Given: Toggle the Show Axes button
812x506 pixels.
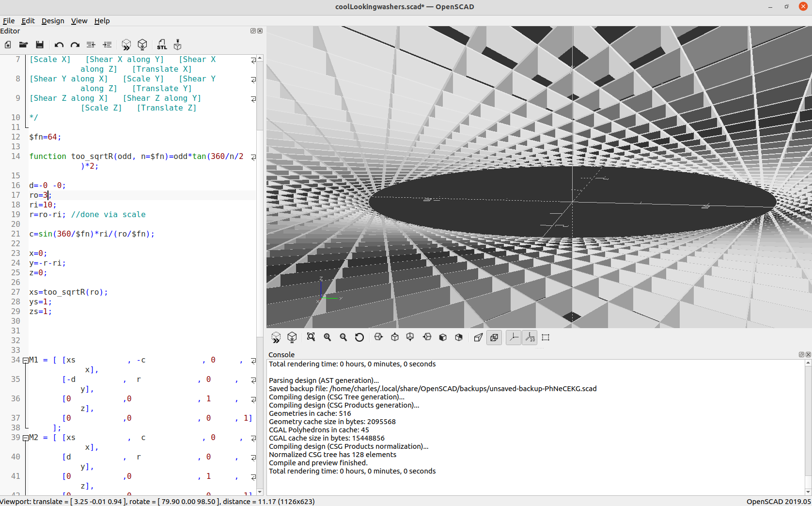Looking at the screenshot, I should (514, 337).
